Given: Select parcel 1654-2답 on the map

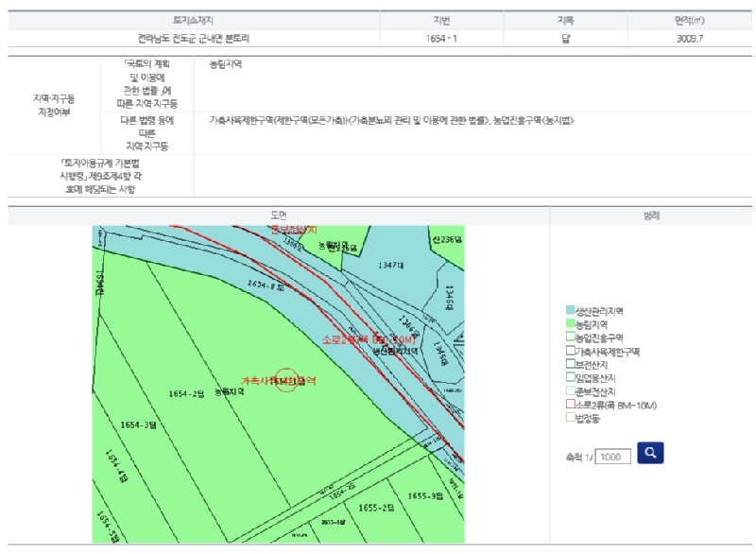Looking at the screenshot, I should pyautogui.click(x=187, y=393).
